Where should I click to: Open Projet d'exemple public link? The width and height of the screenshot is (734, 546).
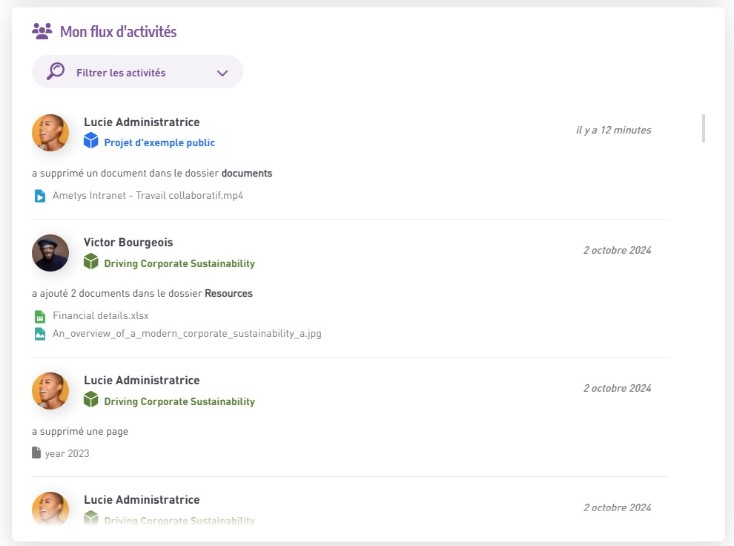(159, 143)
